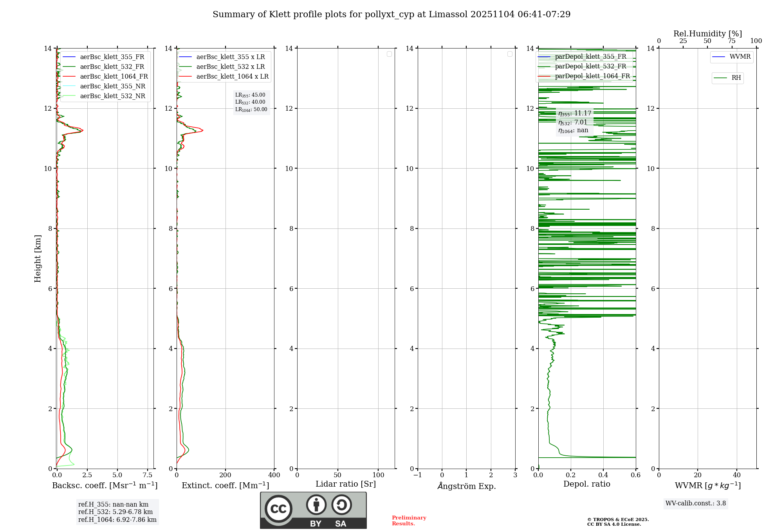
Task: Click the Creative Commons CC logo icon
Action: pos(278,509)
